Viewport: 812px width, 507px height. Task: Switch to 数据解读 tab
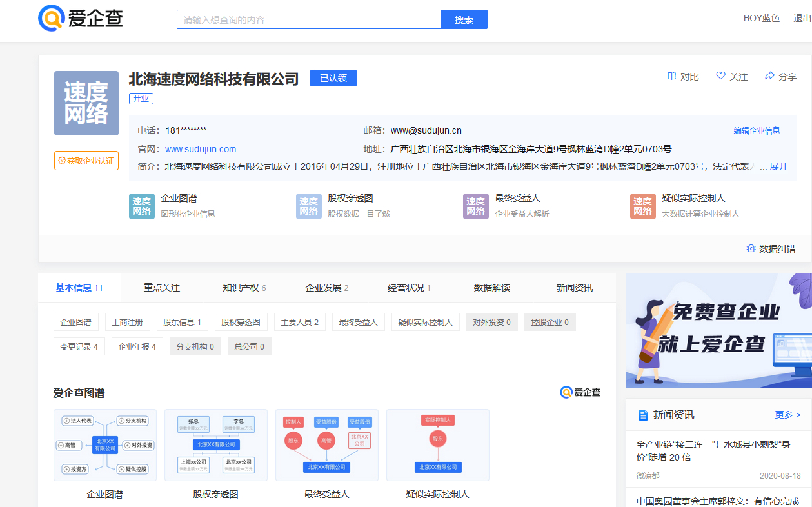click(492, 288)
